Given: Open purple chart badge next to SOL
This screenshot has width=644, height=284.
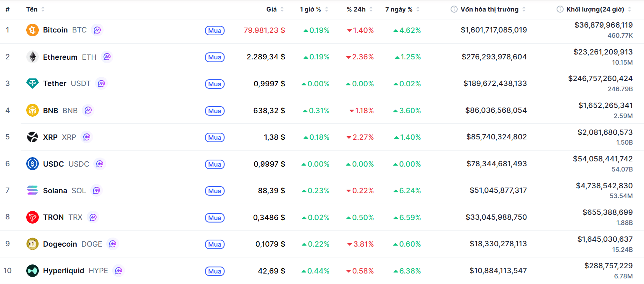Looking at the screenshot, I should coord(97,190).
